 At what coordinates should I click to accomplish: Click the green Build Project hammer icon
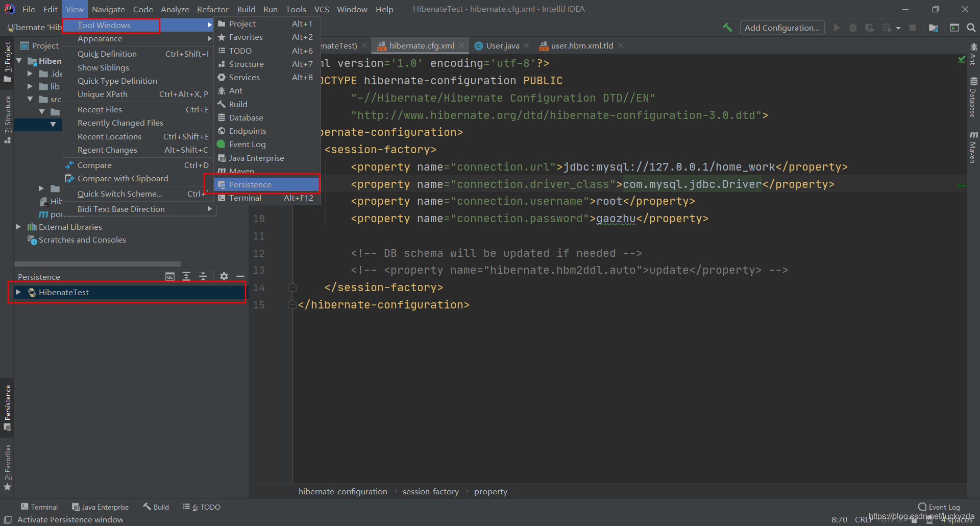tap(727, 28)
